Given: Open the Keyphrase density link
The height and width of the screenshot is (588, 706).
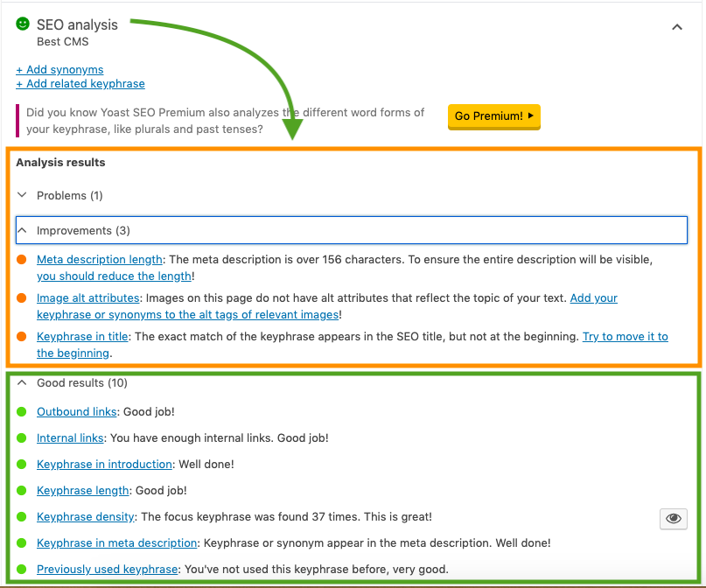Looking at the screenshot, I should (x=86, y=516).
